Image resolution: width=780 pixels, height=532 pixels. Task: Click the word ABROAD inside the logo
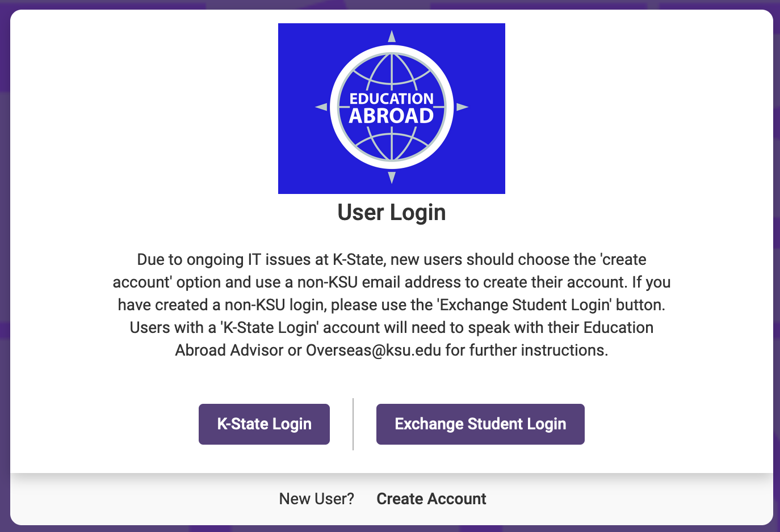pyautogui.click(x=391, y=116)
